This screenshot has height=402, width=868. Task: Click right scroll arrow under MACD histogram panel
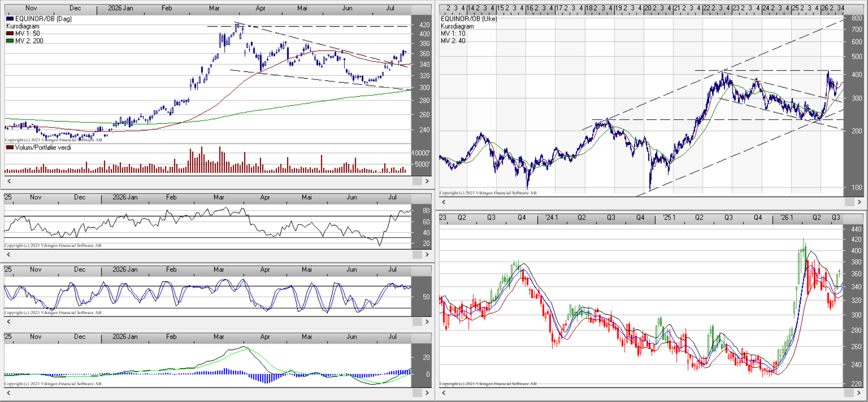[x=427, y=393]
